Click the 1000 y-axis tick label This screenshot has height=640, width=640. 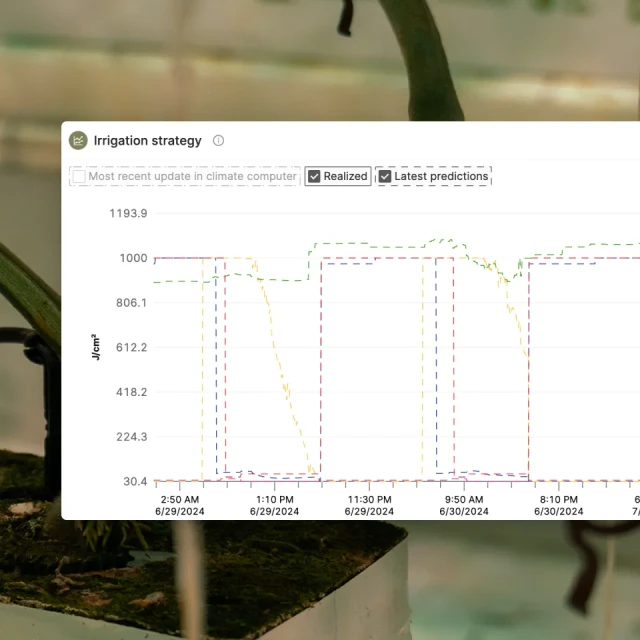coord(135,258)
